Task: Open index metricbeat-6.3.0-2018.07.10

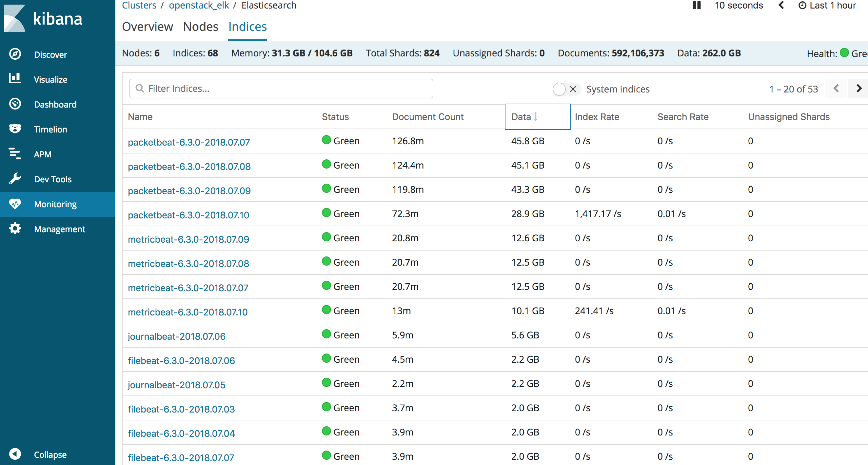Action: pos(188,312)
